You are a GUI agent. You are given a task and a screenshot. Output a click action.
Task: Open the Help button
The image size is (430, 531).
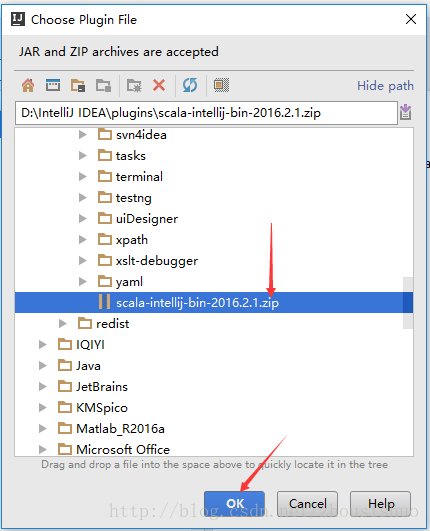[x=381, y=504]
